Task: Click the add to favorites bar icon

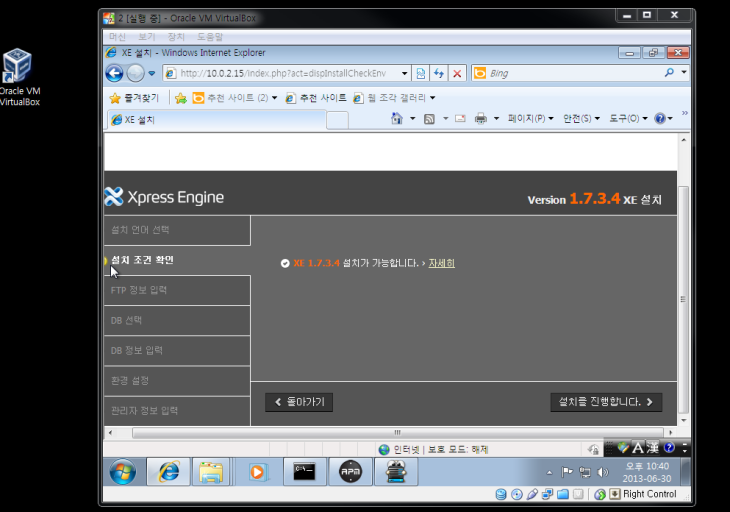Action: coord(181,98)
